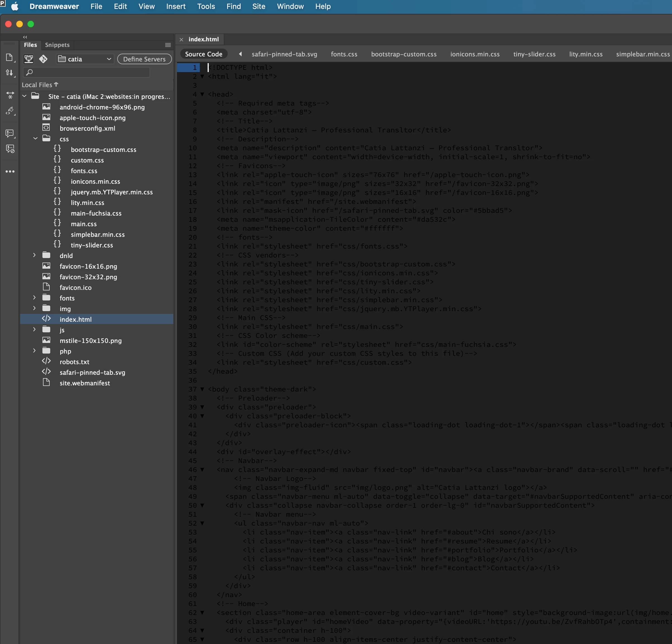Click the Open Documents file icon
Screen dimensions: 672x644
pos(9,57)
